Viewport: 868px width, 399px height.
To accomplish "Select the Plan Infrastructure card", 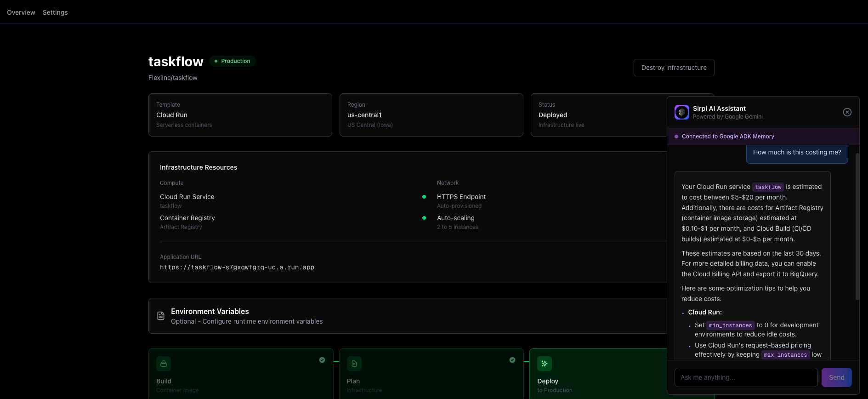I will pyautogui.click(x=431, y=374).
